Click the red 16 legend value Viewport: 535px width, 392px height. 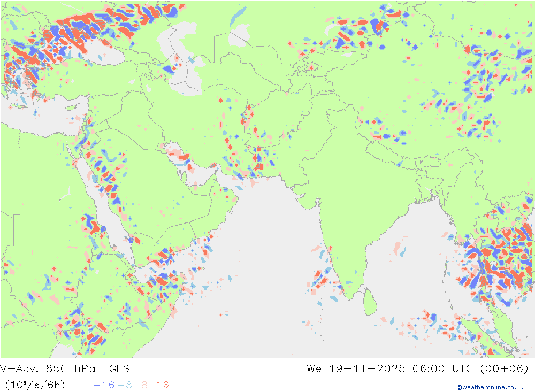point(163,385)
